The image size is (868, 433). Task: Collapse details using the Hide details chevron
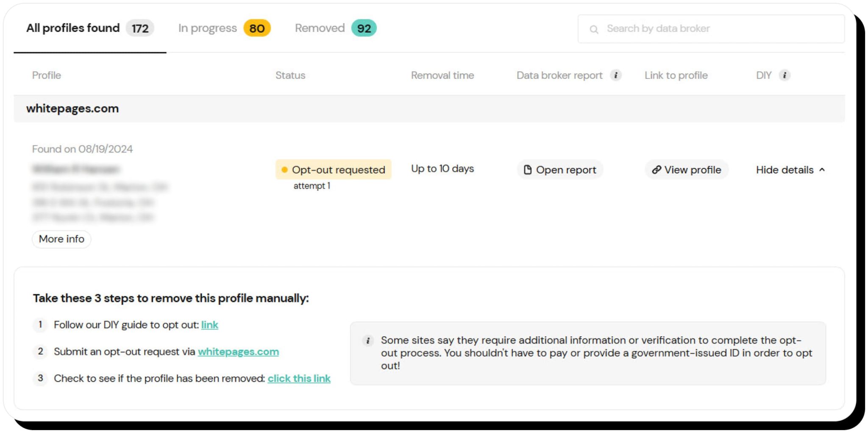point(822,170)
